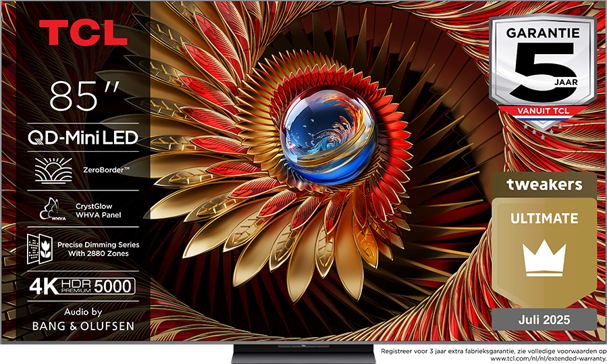Click the CrystGlow WHVA Panel text
Image resolution: width=607 pixels, height=364 pixels.
(99, 211)
